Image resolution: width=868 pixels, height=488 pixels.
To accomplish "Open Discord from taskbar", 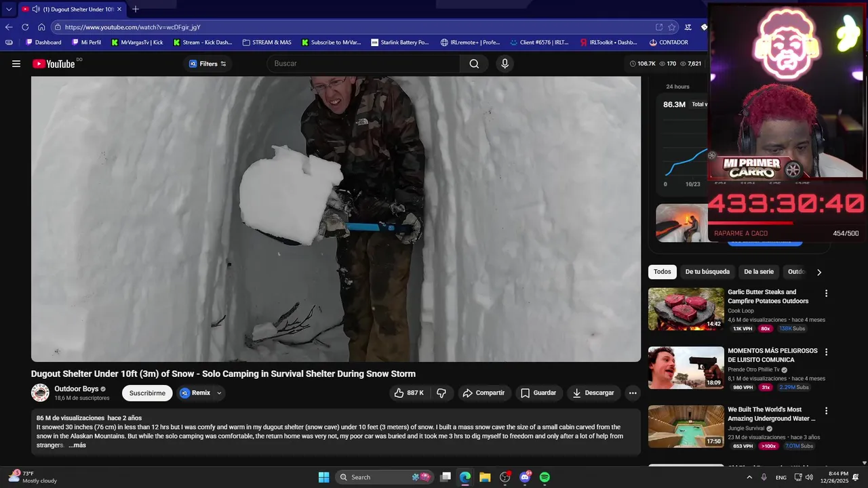I will [525, 477].
